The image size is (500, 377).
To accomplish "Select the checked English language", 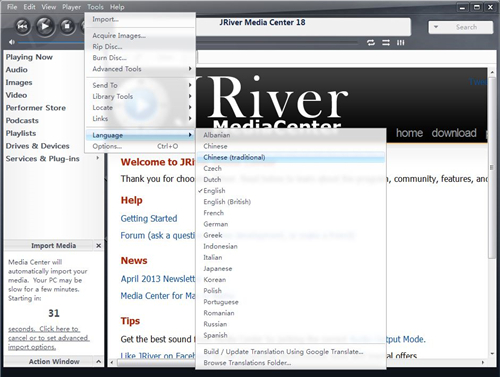I will 291,191.
